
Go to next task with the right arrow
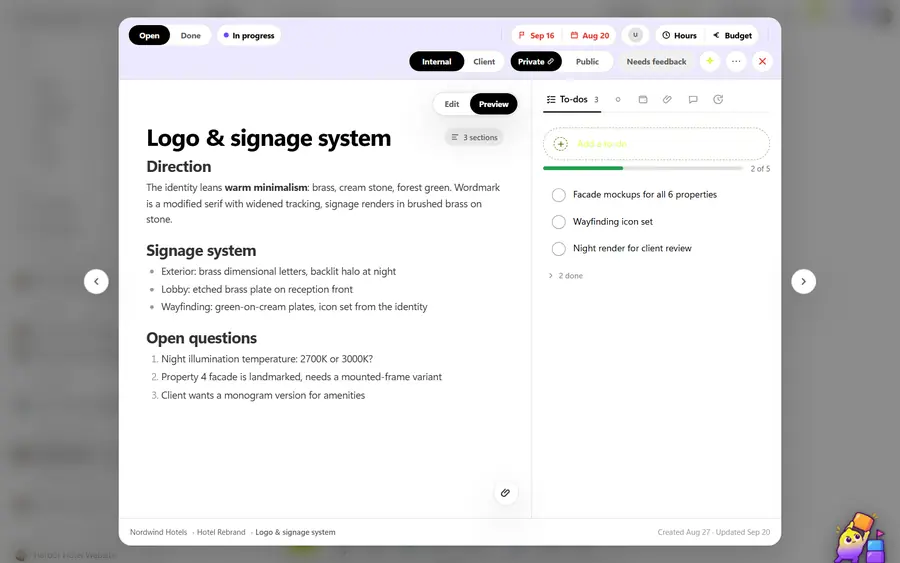click(804, 282)
